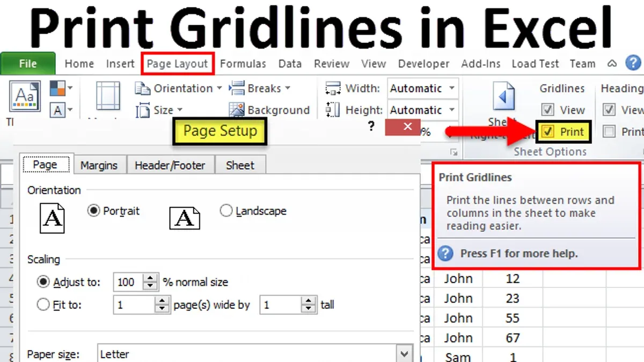This screenshot has height=362, width=644.
Task: Switch to Margins tab in Page Setup
Action: (99, 166)
